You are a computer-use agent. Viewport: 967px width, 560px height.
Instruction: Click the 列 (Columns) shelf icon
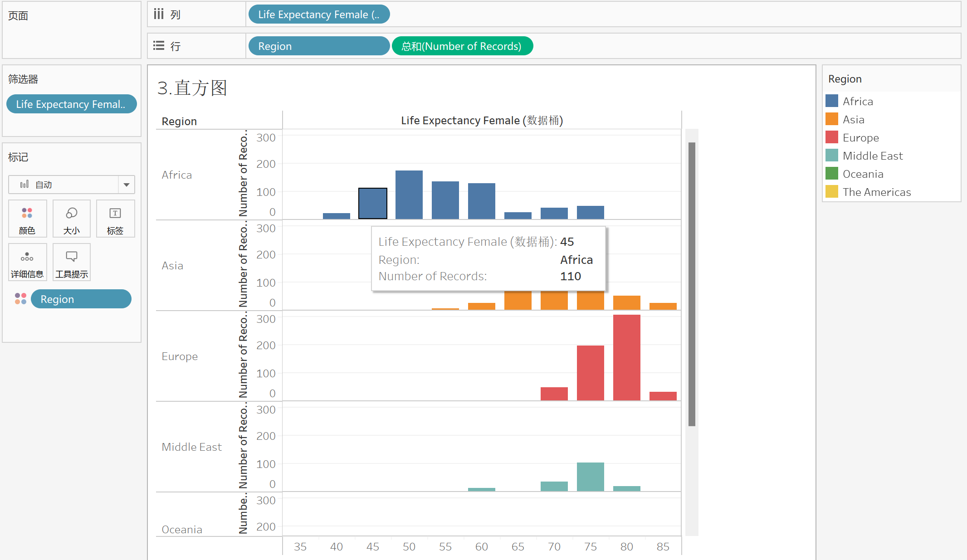click(159, 14)
